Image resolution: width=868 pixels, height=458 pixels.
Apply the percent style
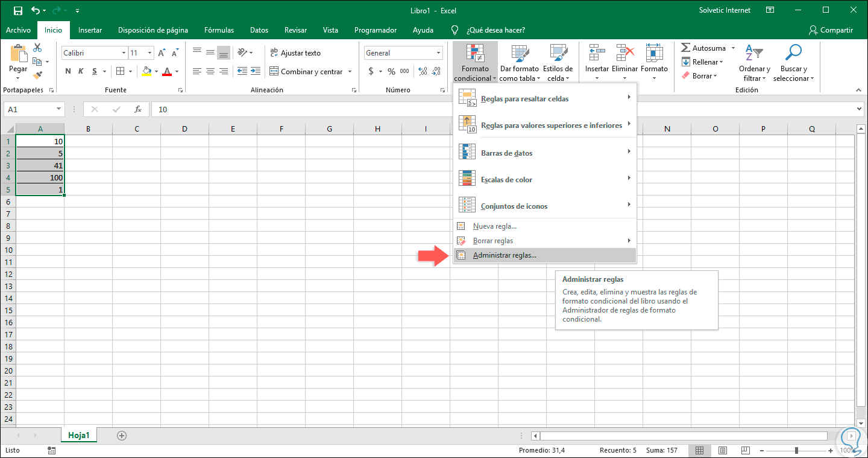pyautogui.click(x=391, y=71)
